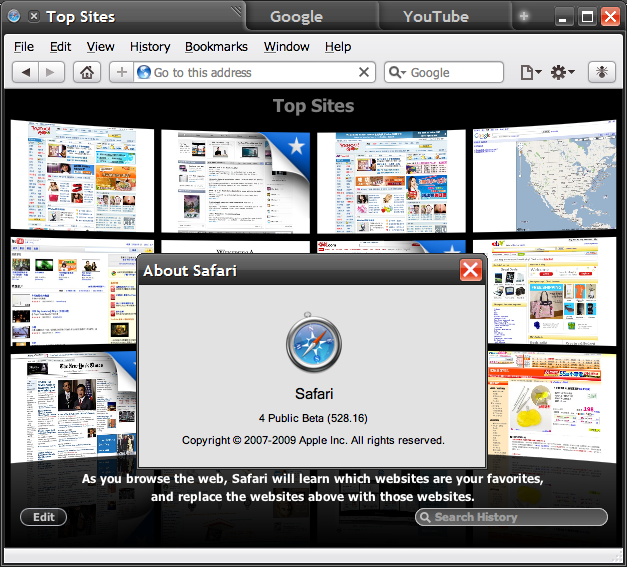Clear address with the X stop icon
Image resolution: width=627 pixels, height=567 pixels.
point(363,72)
